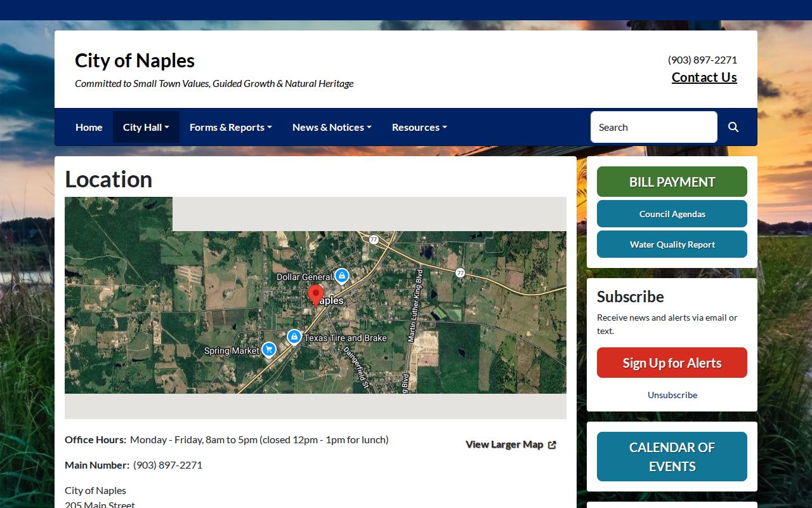Open Council Agendas button
This screenshot has height=508, width=812.
[672, 214]
